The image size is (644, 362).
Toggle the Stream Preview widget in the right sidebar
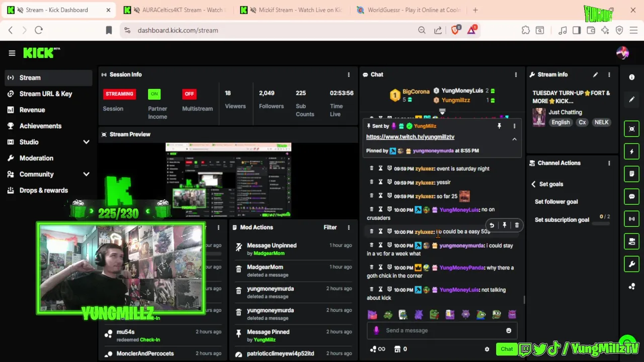click(x=632, y=129)
